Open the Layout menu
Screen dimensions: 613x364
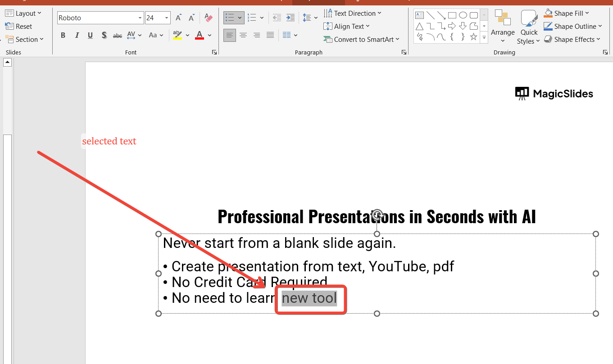23,13
